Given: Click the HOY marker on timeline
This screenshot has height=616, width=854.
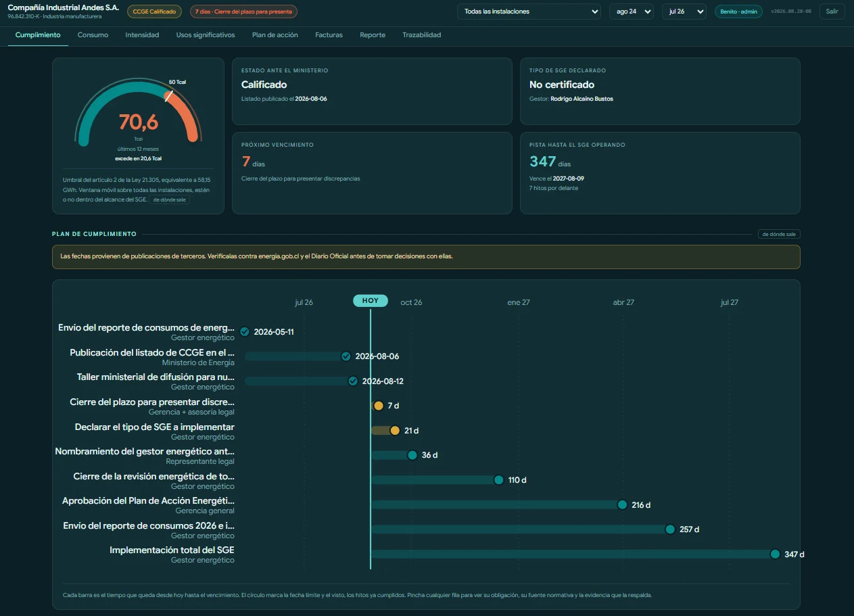Looking at the screenshot, I should (371, 301).
